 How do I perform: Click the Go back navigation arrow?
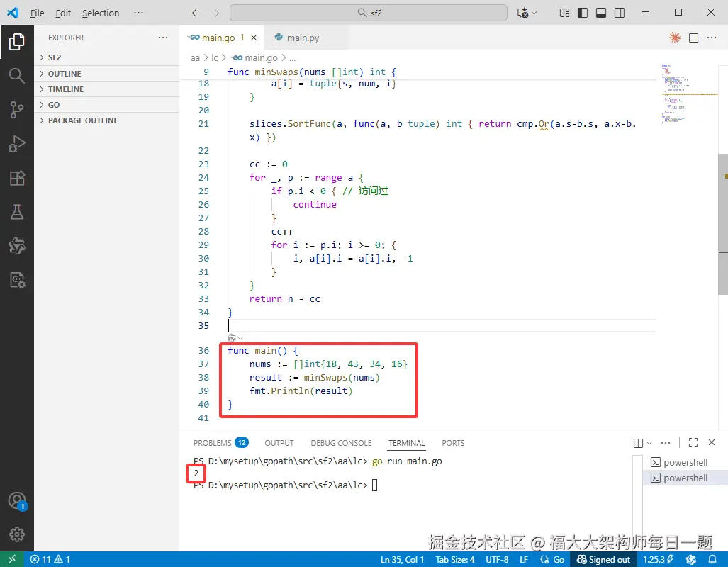point(196,13)
